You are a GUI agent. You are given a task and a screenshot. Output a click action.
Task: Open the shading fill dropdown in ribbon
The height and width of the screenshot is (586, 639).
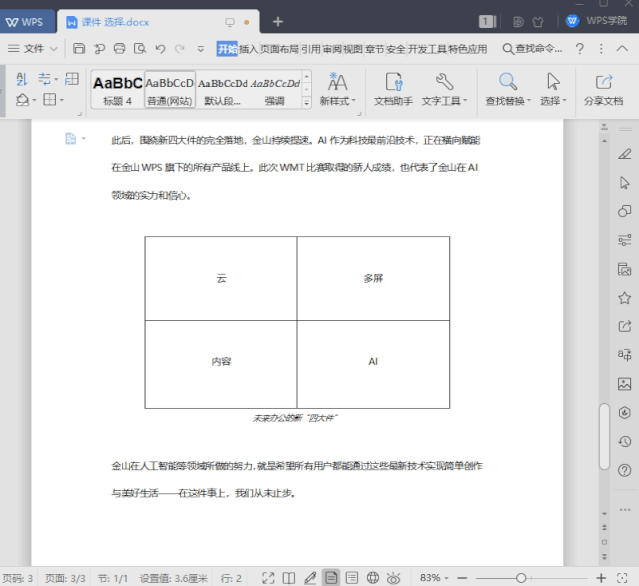[34, 100]
